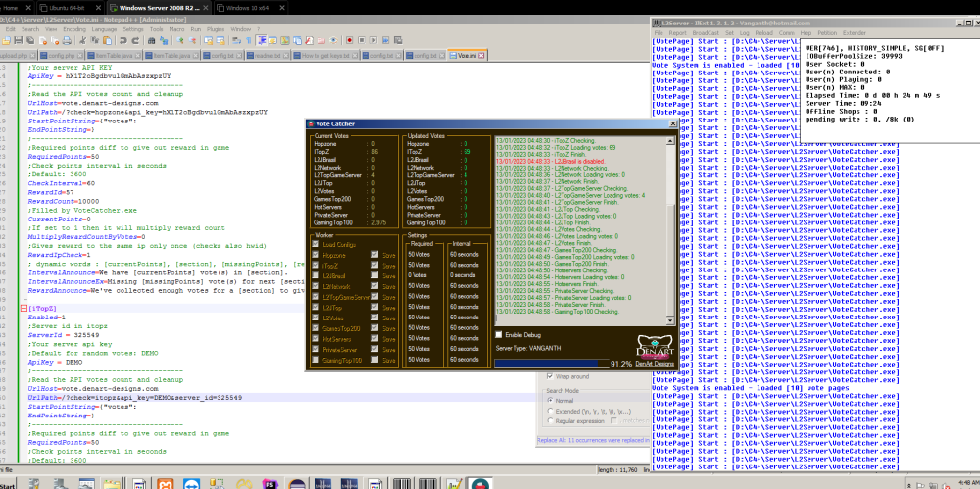Click the 91.2% progress bar
This screenshot has height=489, width=980.
click(549, 364)
